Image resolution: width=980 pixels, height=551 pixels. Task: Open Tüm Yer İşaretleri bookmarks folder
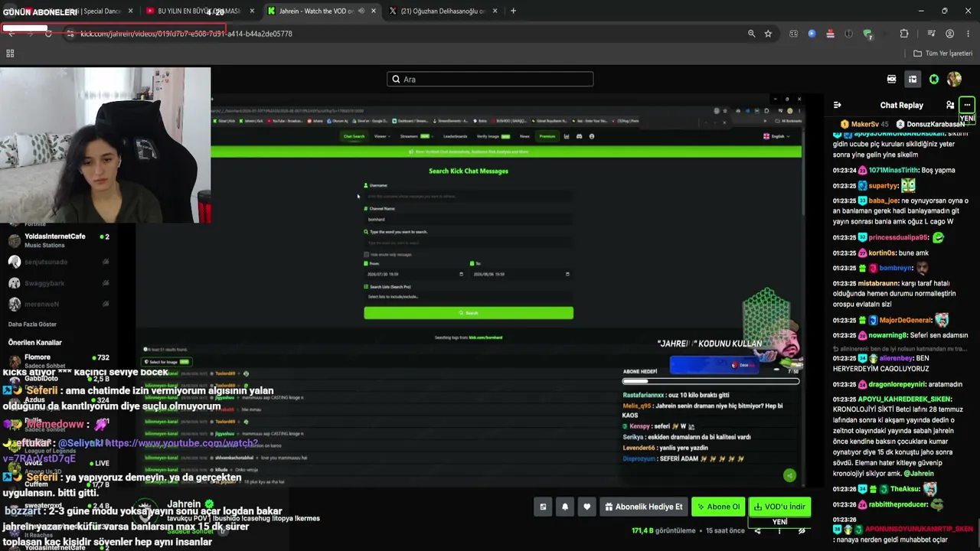(x=942, y=54)
